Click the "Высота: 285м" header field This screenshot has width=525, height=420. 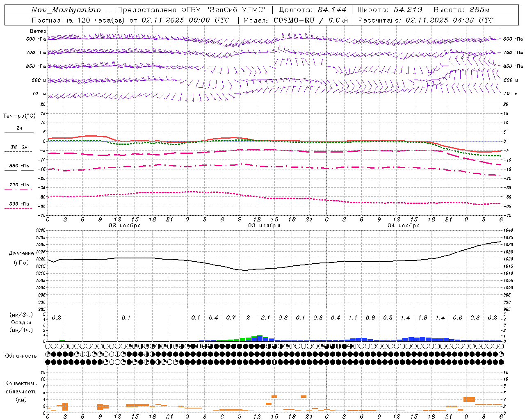[x=461, y=10]
